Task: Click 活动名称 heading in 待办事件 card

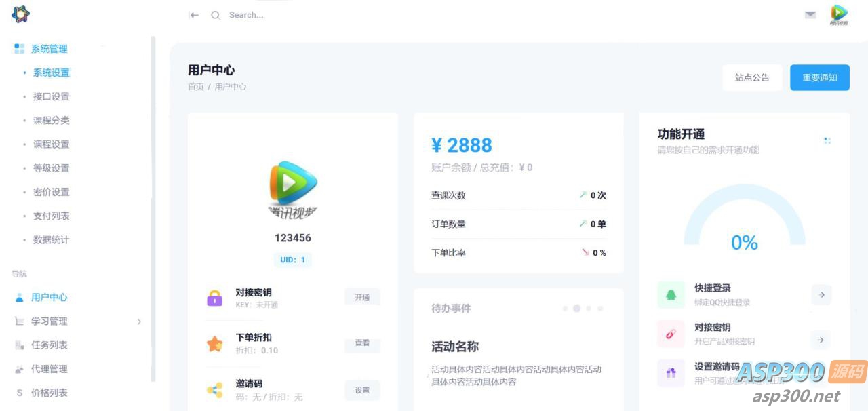Action: coord(455,347)
